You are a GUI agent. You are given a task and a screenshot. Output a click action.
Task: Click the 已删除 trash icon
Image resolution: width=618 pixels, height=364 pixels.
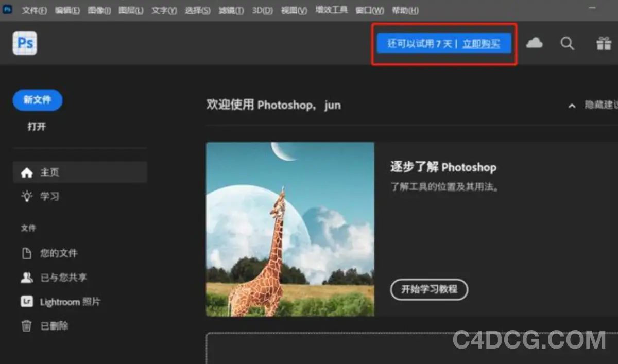coord(27,325)
